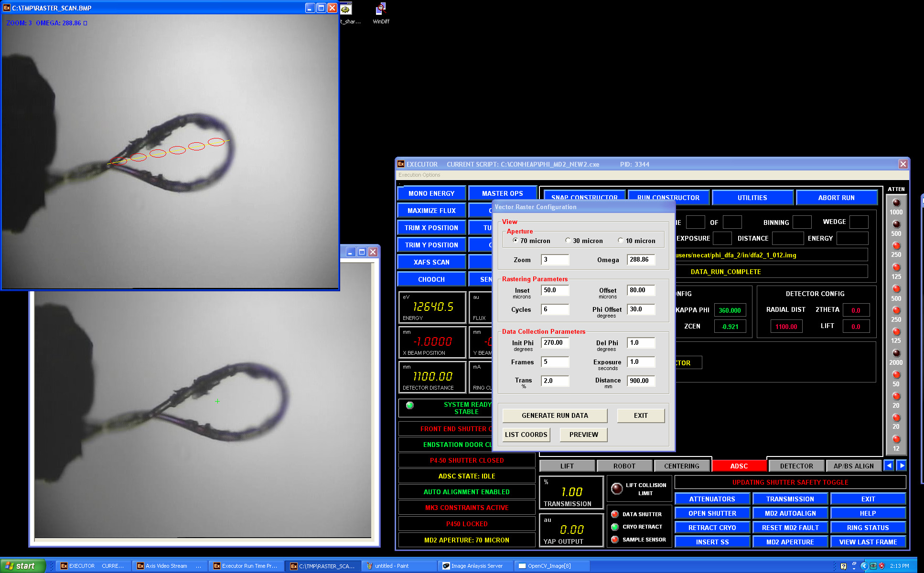Image resolution: width=924 pixels, height=573 pixels.
Task: Click the DATA SHUTTER indicator lamp
Action: click(615, 514)
